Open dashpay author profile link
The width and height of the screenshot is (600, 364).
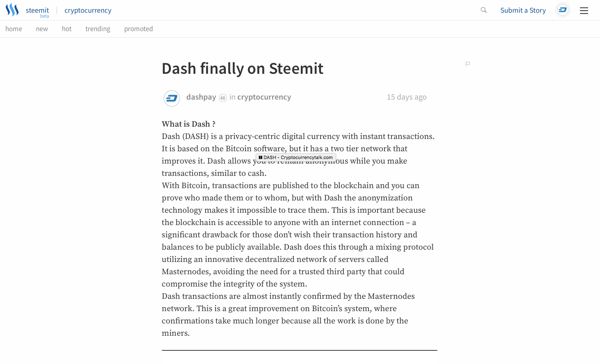point(201,97)
